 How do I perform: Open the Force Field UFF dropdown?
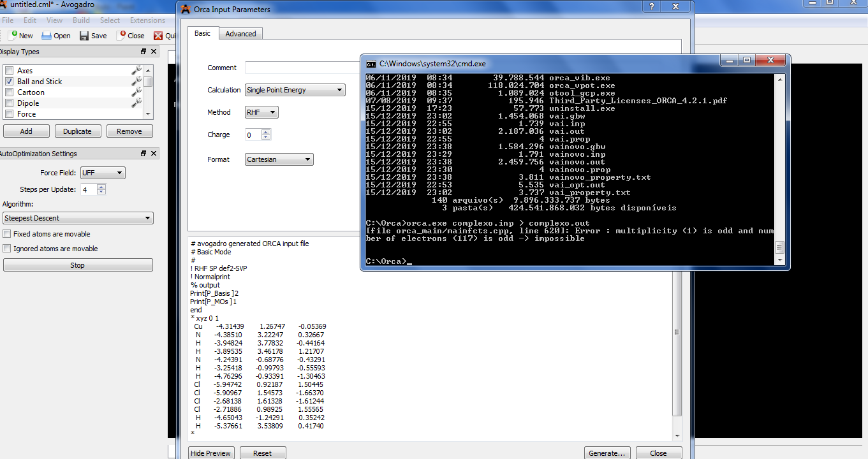103,173
